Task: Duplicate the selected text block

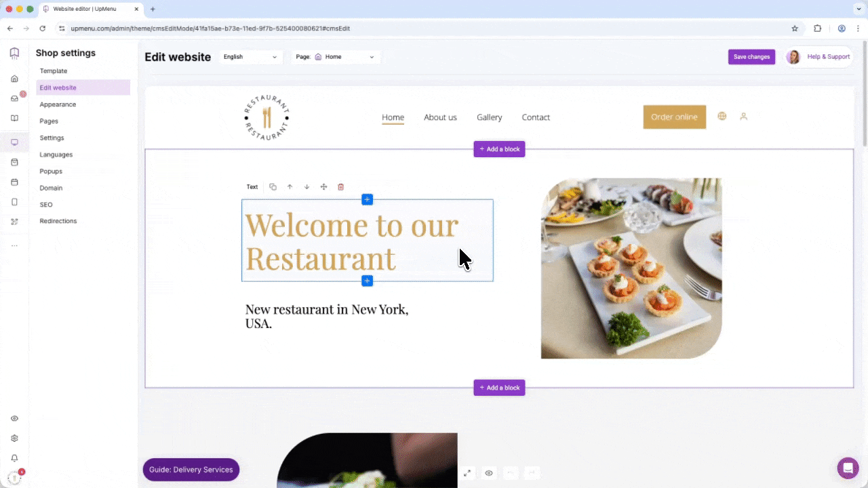Action: click(273, 187)
